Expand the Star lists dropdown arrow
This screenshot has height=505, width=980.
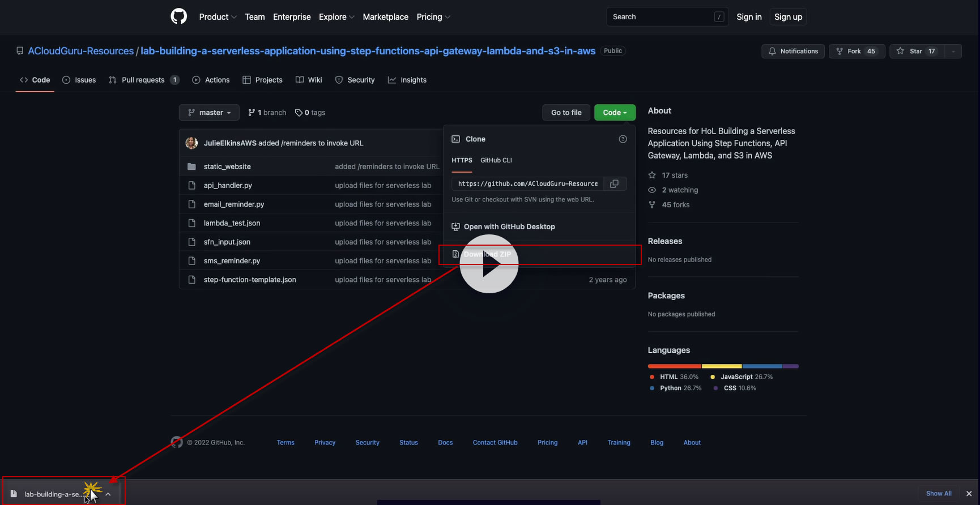pyautogui.click(x=953, y=51)
